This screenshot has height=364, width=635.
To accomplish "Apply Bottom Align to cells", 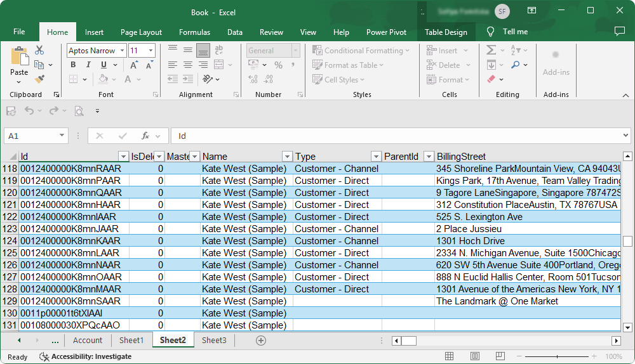I will tap(203, 50).
